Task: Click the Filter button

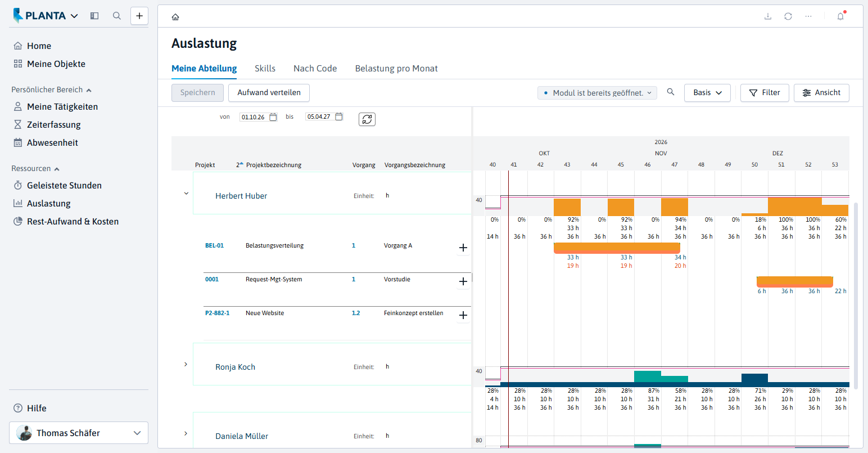Action: tap(765, 92)
